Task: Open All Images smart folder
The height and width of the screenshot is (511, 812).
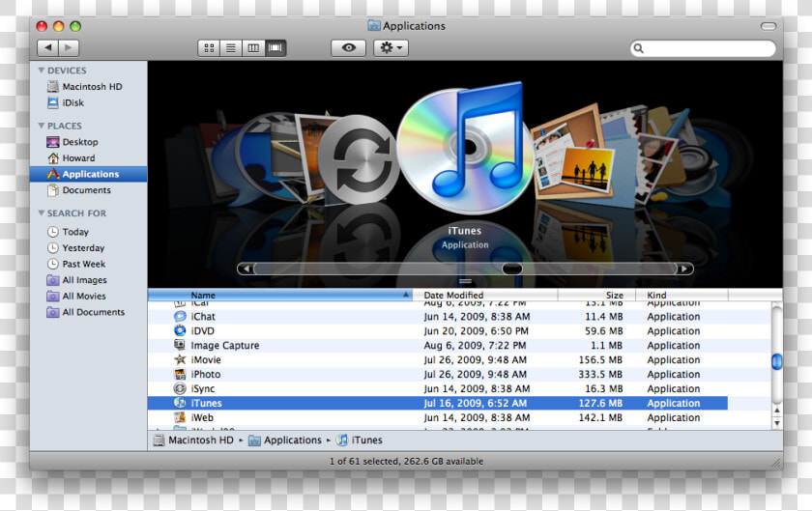Action: 88,279
